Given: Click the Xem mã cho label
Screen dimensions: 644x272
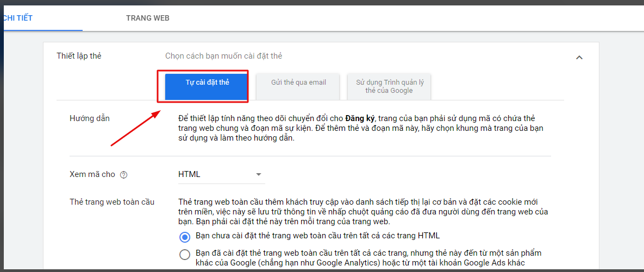Looking at the screenshot, I should (92, 174).
